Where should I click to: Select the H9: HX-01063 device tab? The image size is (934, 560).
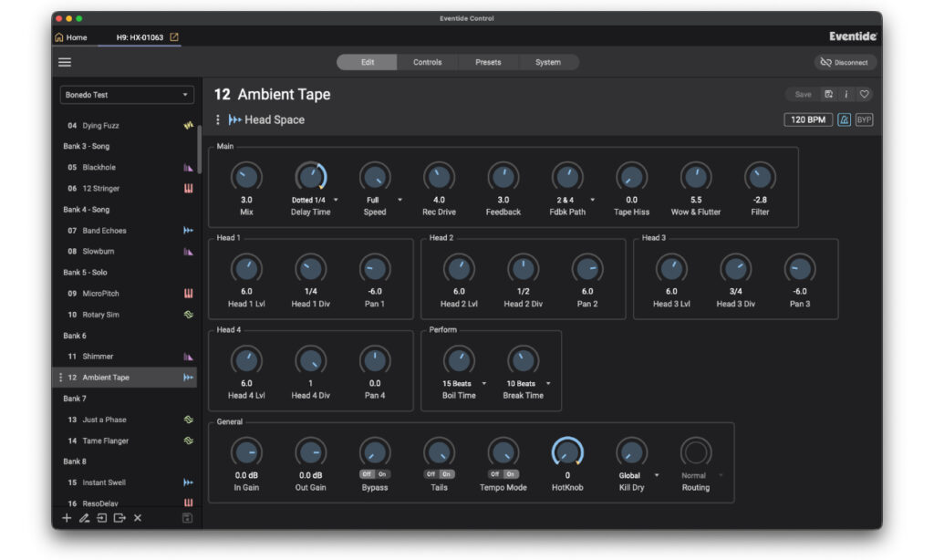140,36
